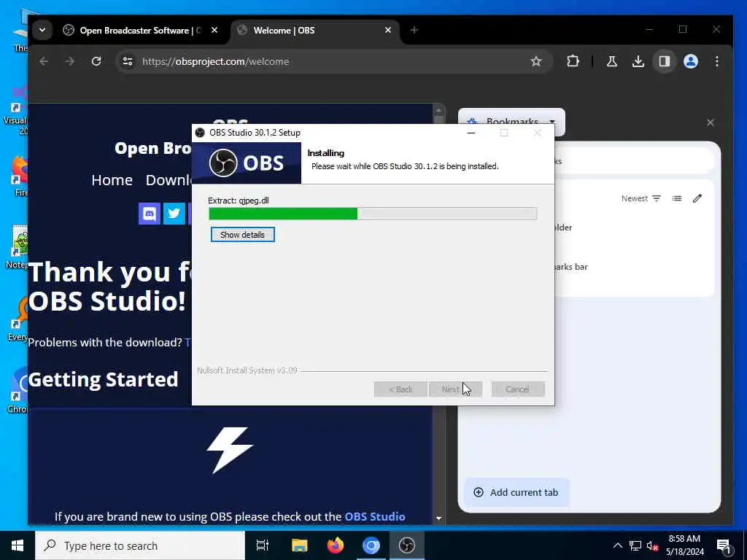Click the Chrome back arrow
747x560 pixels.
44,61
